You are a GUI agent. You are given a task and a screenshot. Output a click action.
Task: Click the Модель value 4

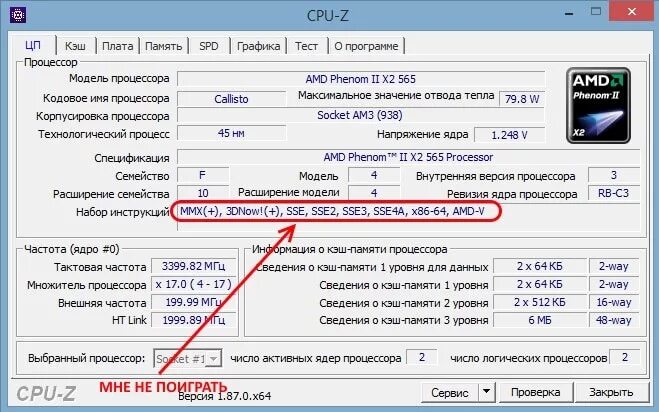coord(374,175)
